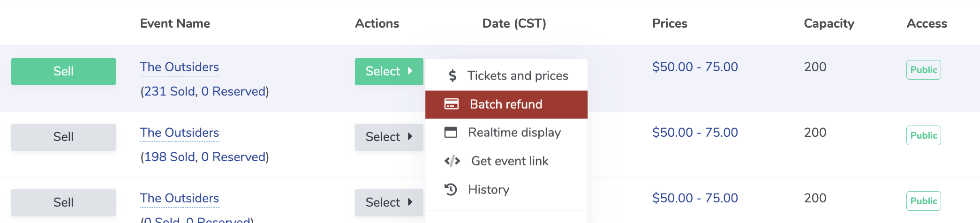The width and height of the screenshot is (980, 223).
Task: Select Realtime display option
Action: coord(514,133)
